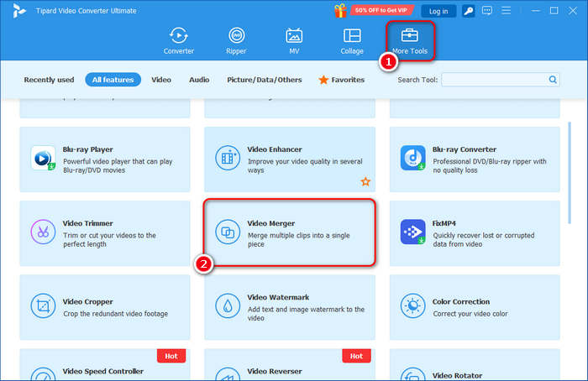Open the feedback chat icon
The height and width of the screenshot is (381, 588).
[487, 10]
